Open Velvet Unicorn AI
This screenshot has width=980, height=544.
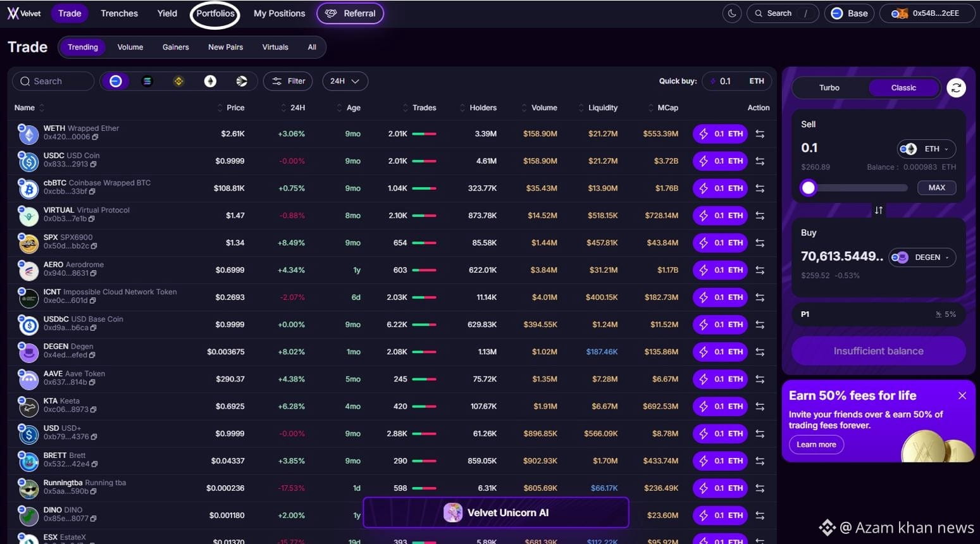click(496, 512)
